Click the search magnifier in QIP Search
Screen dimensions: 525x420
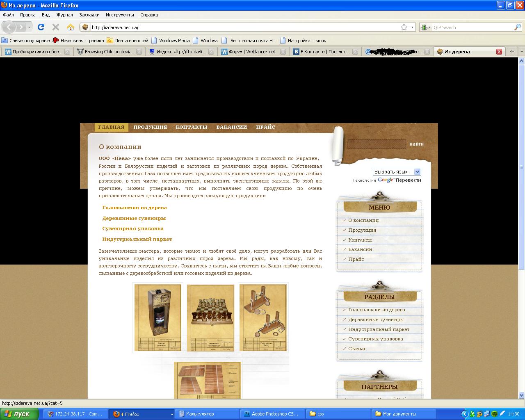pyautogui.click(x=518, y=27)
